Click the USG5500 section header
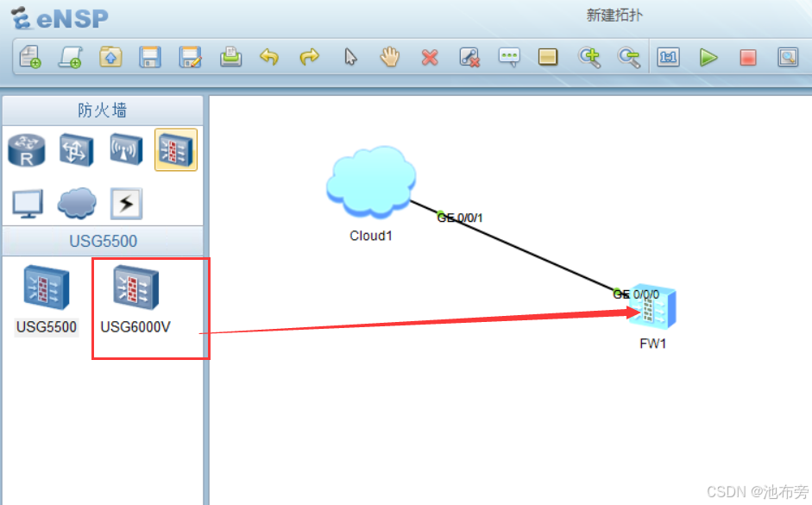This screenshot has width=812, height=505. click(103, 241)
